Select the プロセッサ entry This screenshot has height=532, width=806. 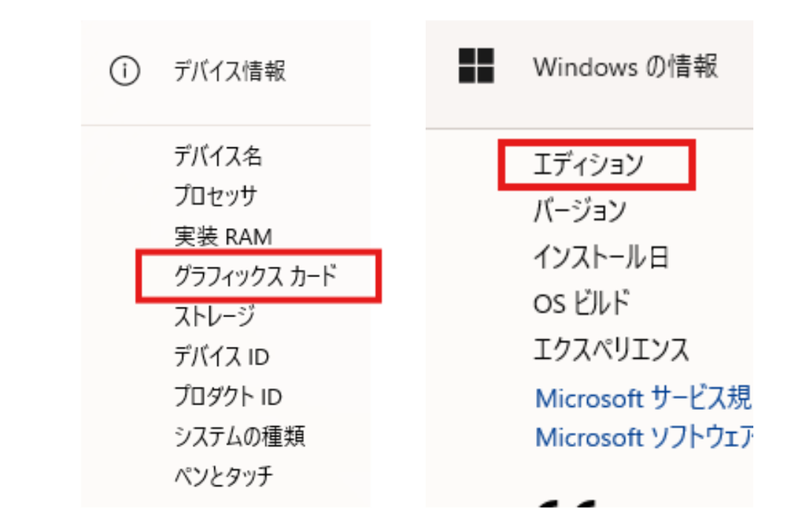click(216, 196)
